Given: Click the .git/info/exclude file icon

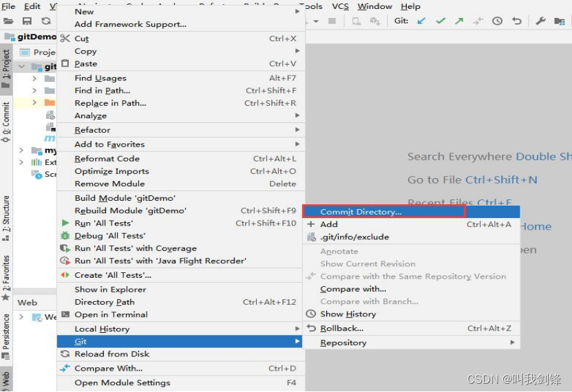Looking at the screenshot, I should pos(311,237).
